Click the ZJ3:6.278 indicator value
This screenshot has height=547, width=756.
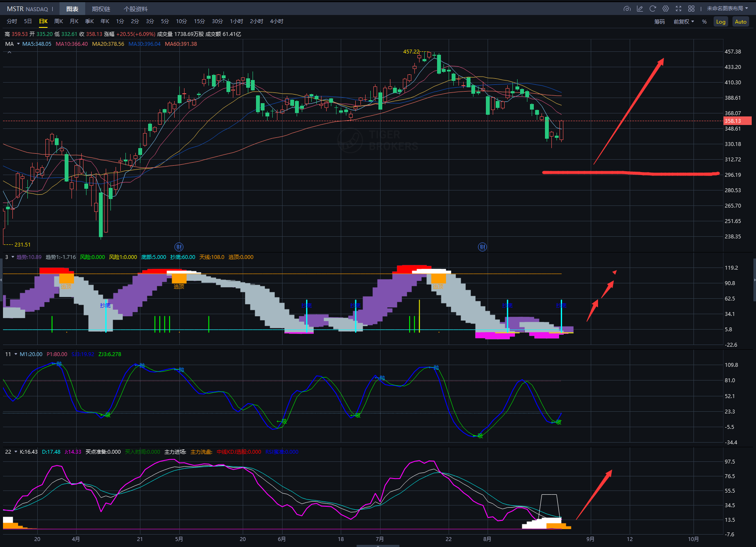[110, 354]
